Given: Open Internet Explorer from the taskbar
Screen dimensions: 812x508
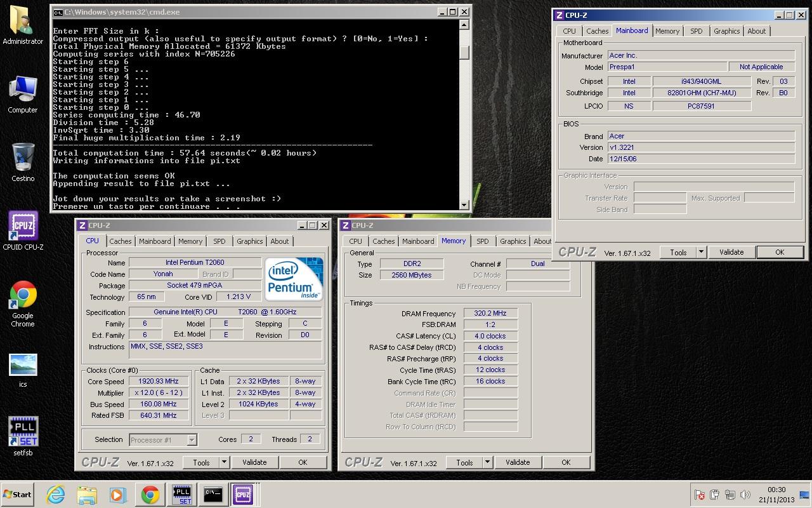Looking at the screenshot, I should (x=56, y=495).
